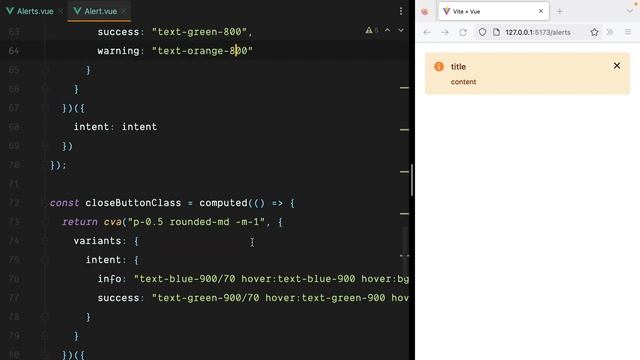Click the orange warning alert icon
640x360 pixels.
(439, 67)
